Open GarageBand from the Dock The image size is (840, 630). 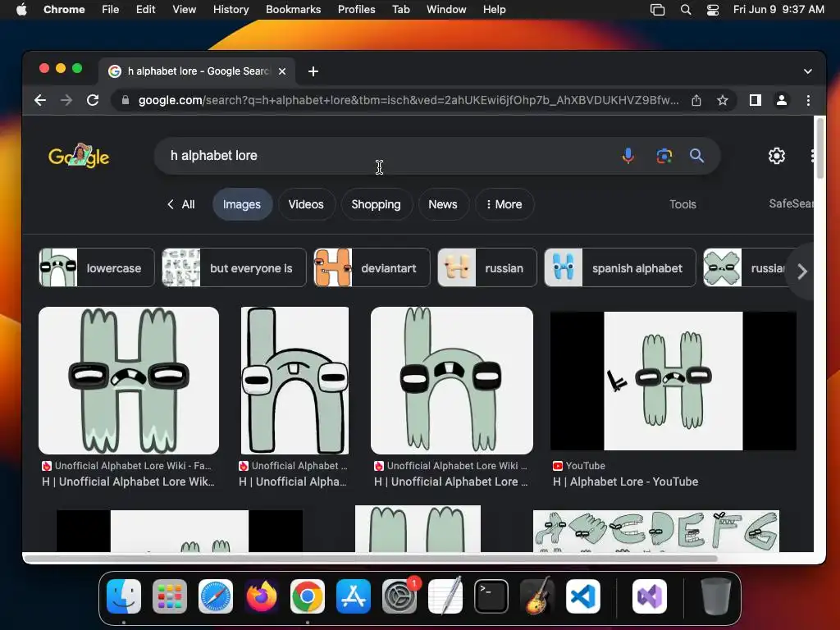[x=537, y=596]
